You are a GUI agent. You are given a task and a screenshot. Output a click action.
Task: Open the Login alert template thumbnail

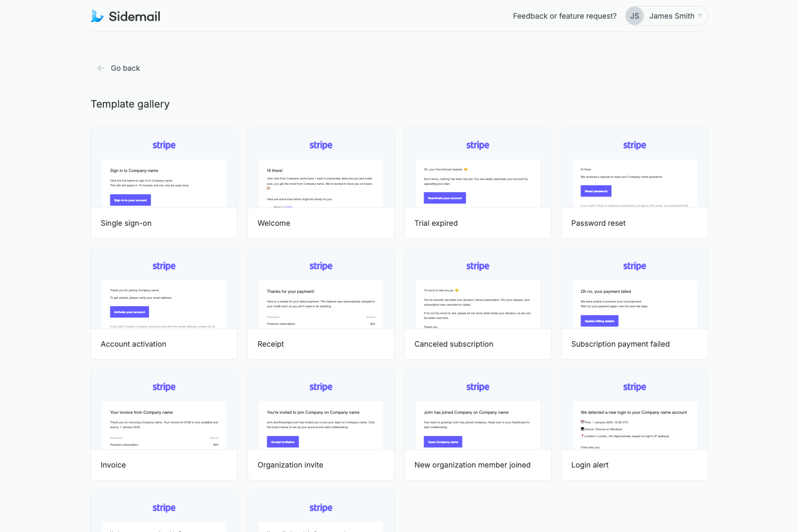635,410
